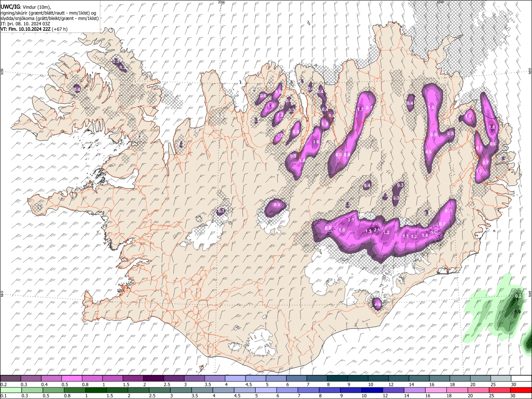This screenshot has height=399, width=532.
Task: Pick the darkest green bottom swatch between 1 and 1.5
Action: coord(96,390)
